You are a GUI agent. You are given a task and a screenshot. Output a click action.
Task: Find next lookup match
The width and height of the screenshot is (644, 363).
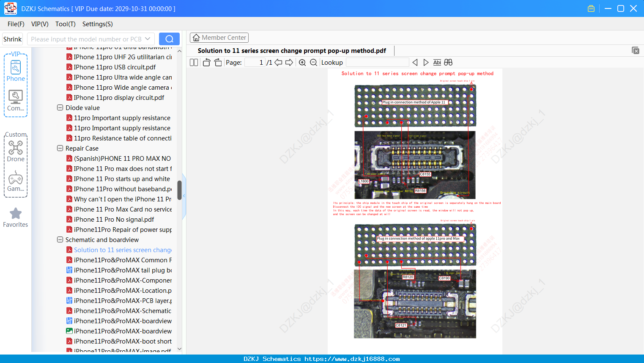(x=426, y=63)
